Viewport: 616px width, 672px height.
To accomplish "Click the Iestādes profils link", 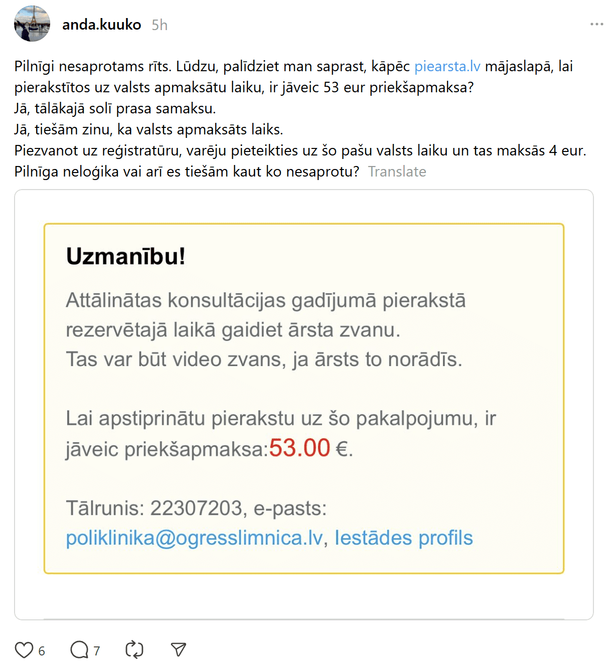I will pos(403,538).
